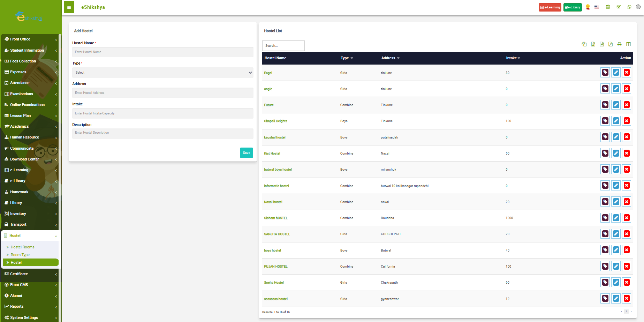
Task: Edit the Chapali Heights hostel
Action: coord(616,121)
